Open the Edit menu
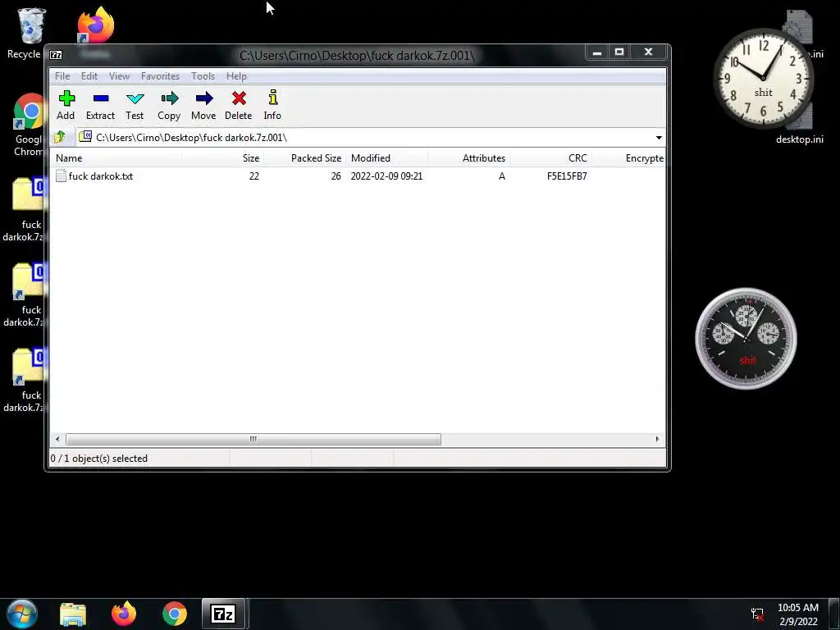 click(x=89, y=76)
